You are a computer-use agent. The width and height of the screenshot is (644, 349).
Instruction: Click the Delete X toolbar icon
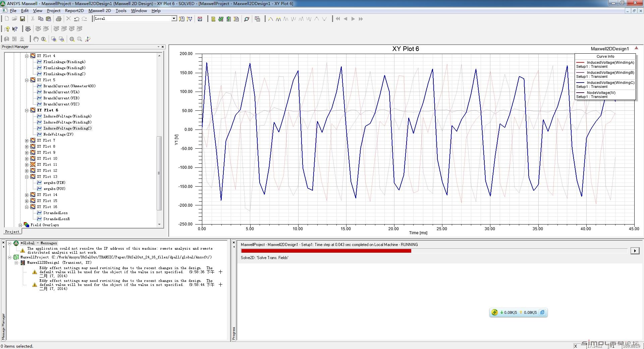click(68, 19)
